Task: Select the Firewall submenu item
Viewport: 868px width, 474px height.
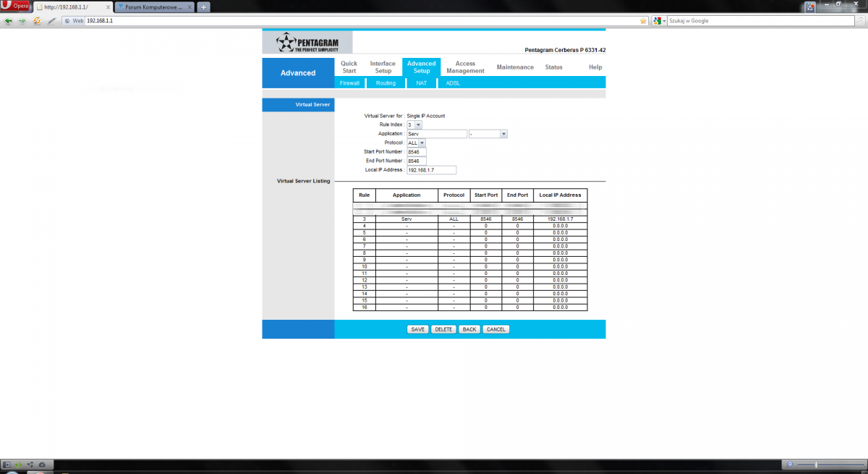Action: (349, 83)
